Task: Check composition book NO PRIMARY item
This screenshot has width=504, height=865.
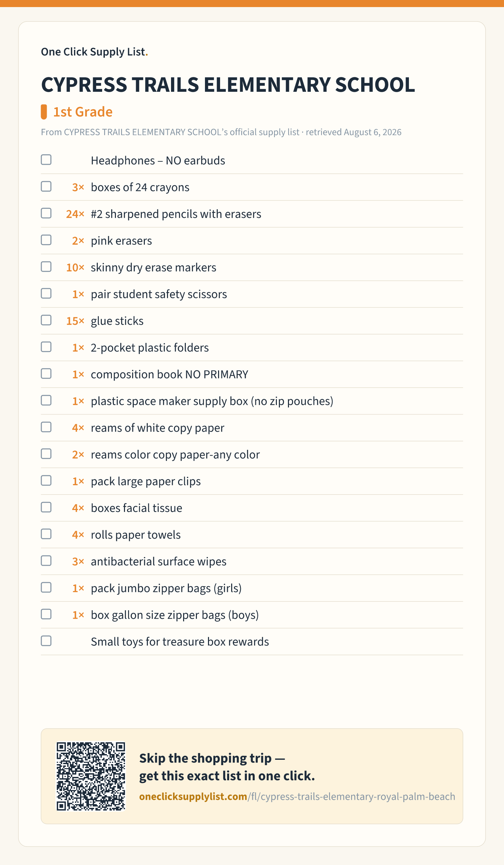Action: [46, 373]
